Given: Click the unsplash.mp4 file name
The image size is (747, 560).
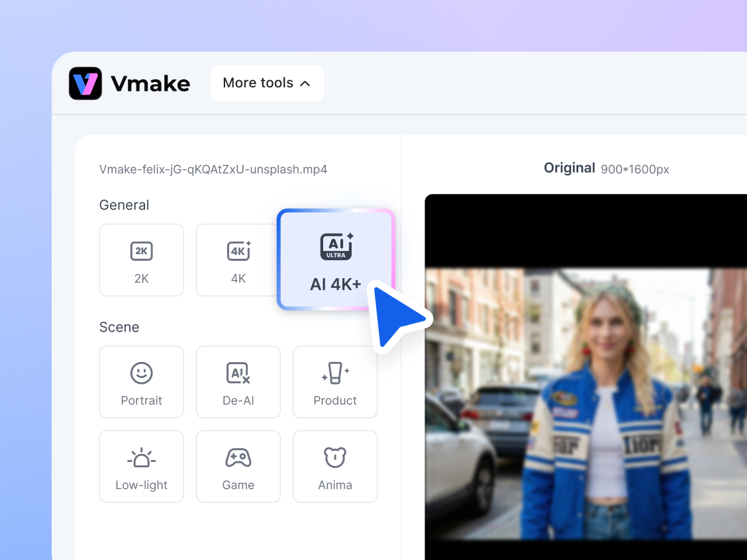Looking at the screenshot, I should click(x=213, y=169).
